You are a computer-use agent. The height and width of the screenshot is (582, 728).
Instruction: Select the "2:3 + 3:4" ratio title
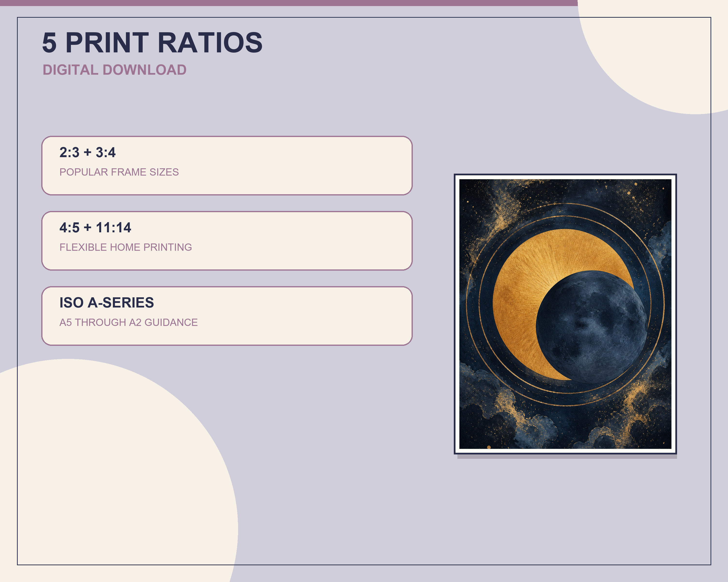tap(87, 153)
